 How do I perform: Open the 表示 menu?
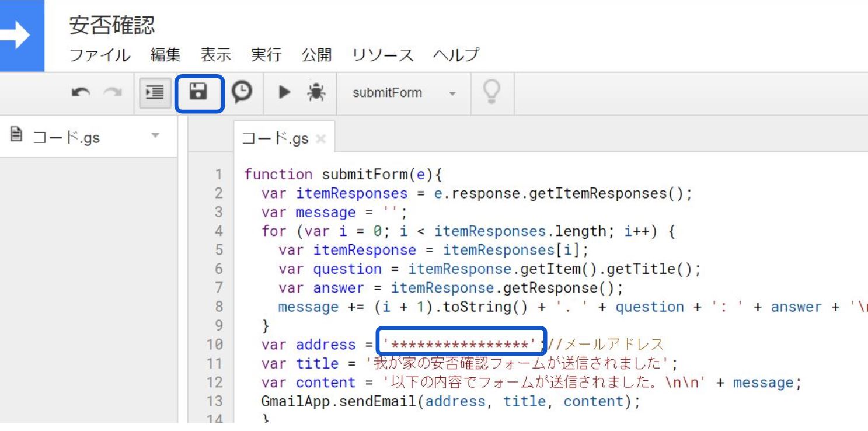pos(215,55)
